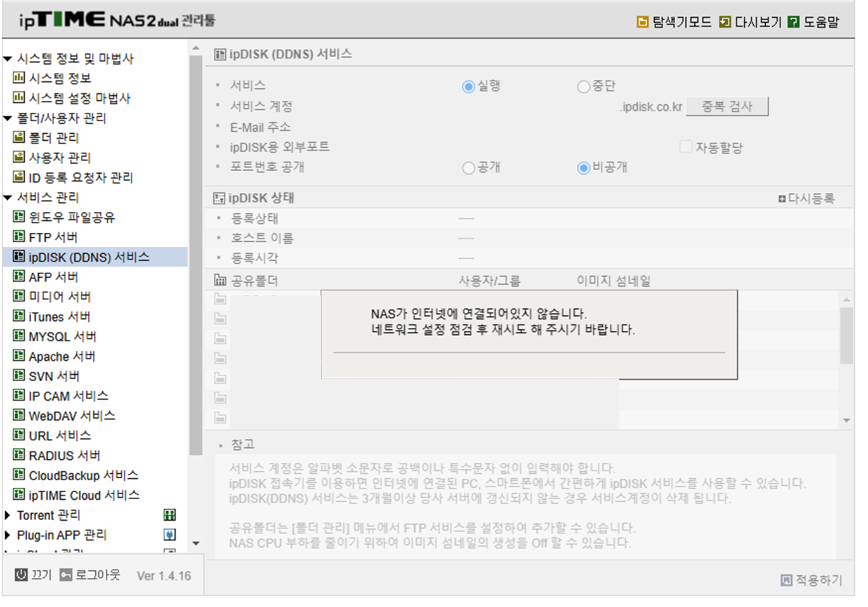Click the 윈도우 파일공유 icon
The image size is (868, 607).
click(x=19, y=217)
